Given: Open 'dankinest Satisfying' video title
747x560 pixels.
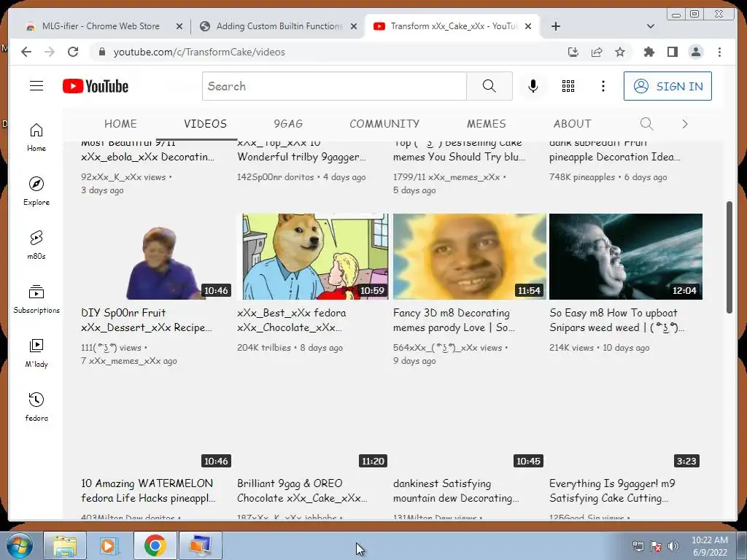Looking at the screenshot, I should (456, 491).
